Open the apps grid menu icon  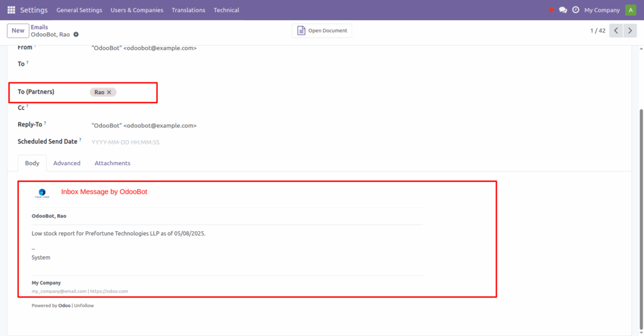(x=11, y=10)
